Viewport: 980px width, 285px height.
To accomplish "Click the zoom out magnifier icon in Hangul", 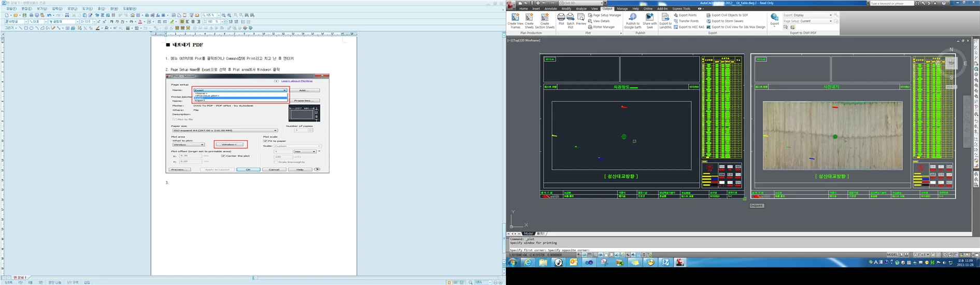I will (223, 15).
